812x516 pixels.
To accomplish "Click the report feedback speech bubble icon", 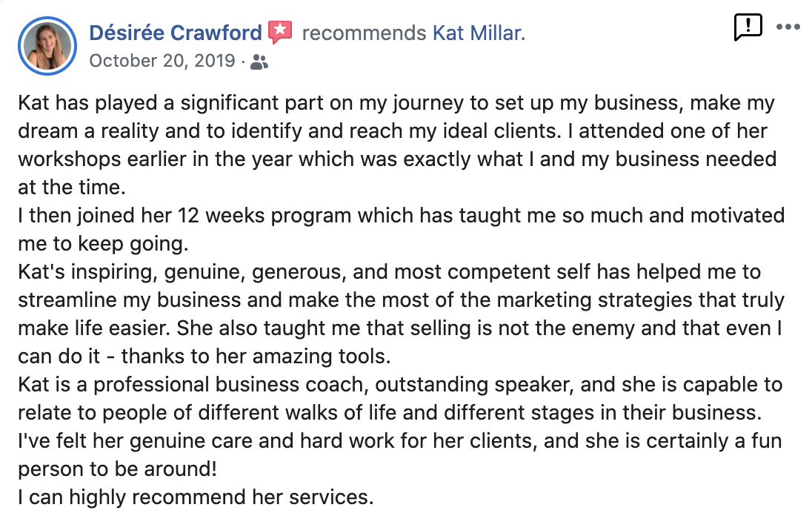I will [x=748, y=27].
